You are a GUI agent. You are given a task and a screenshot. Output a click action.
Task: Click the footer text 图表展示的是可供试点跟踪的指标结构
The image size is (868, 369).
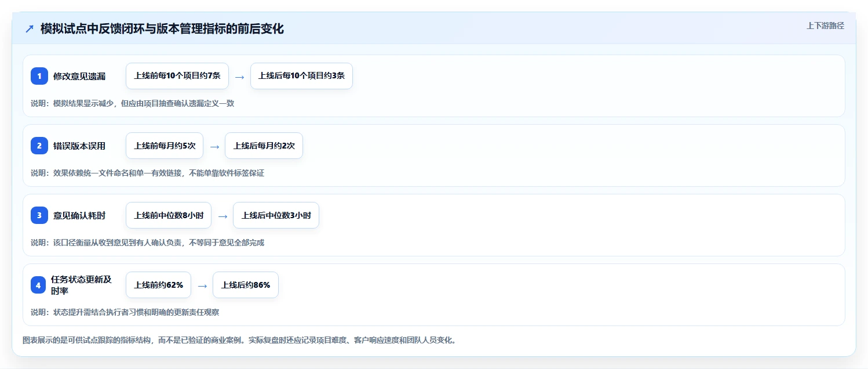click(239, 340)
